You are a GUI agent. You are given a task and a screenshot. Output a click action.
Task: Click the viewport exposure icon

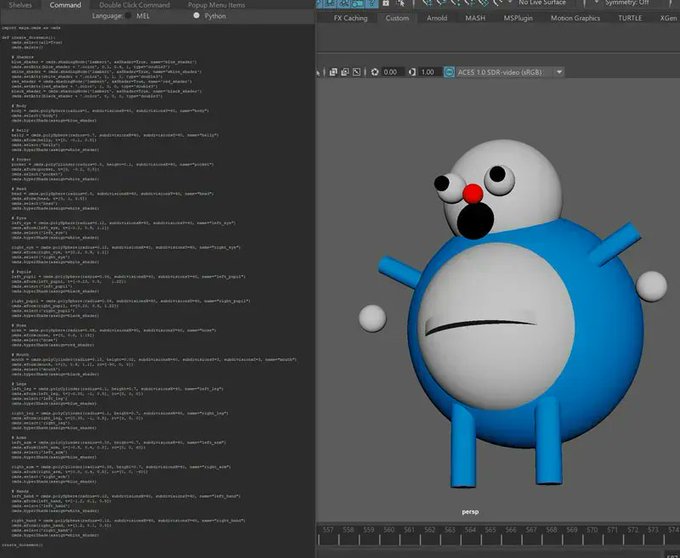(375, 72)
